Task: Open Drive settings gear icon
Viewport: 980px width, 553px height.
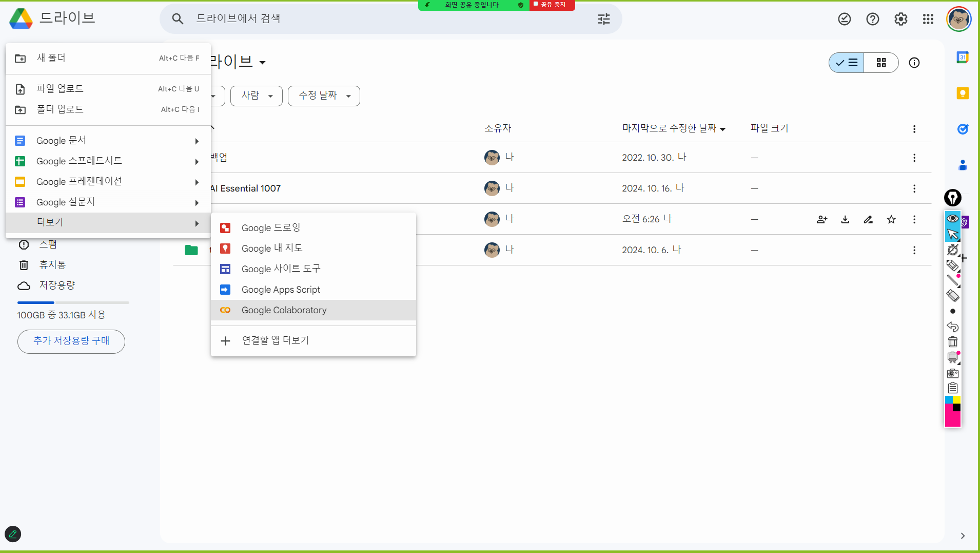Action: 900,19
